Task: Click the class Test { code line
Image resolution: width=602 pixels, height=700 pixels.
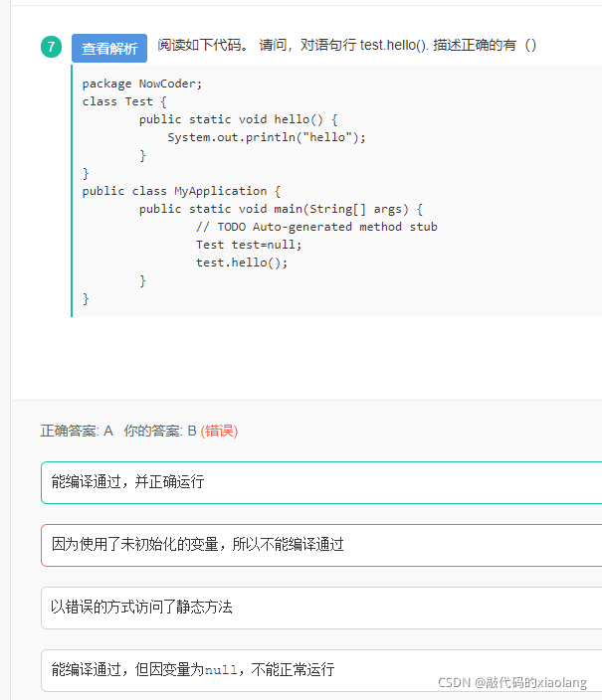Action: [124, 101]
